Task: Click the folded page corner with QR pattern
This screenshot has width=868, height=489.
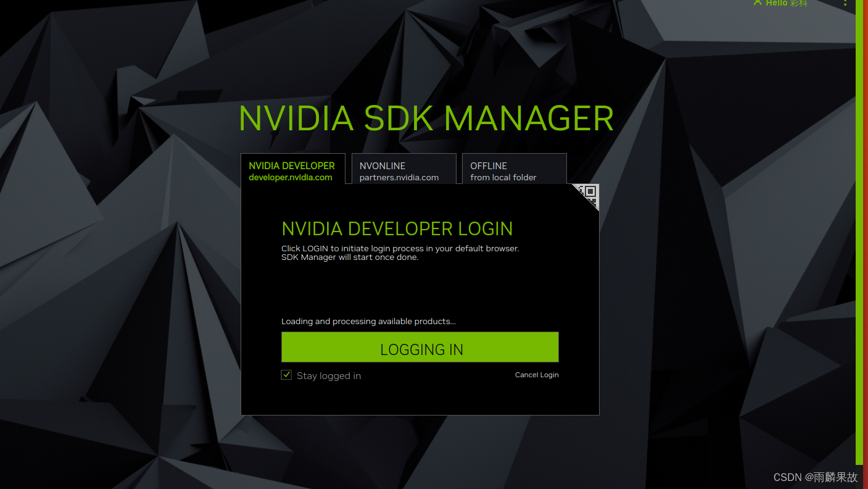Action: pyautogui.click(x=587, y=196)
